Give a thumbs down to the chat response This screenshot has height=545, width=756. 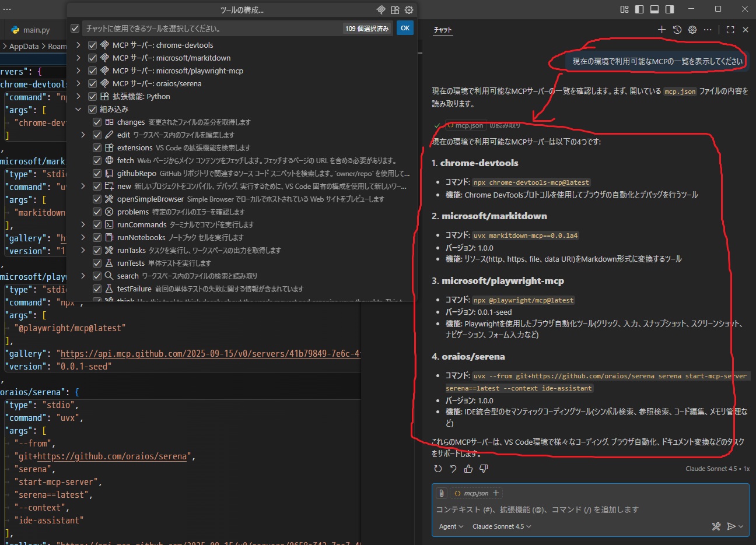pos(484,469)
